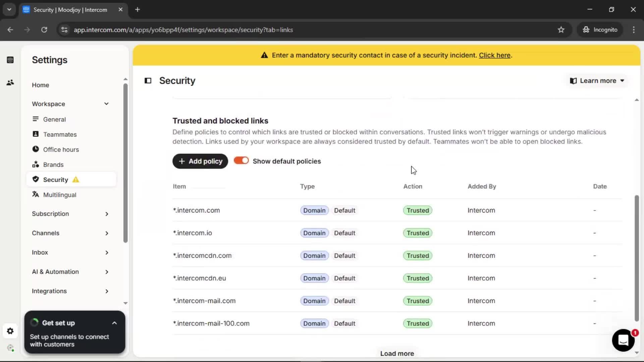
Task: Expand the AI & Automation section
Action: pyautogui.click(x=107, y=272)
